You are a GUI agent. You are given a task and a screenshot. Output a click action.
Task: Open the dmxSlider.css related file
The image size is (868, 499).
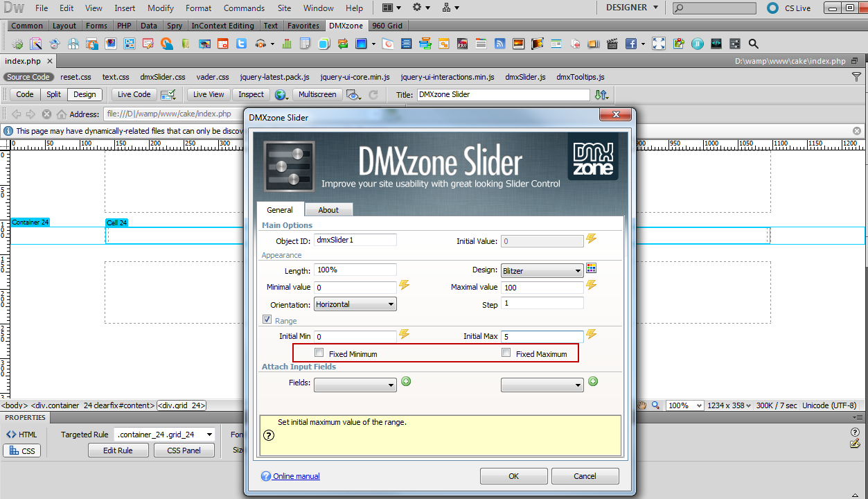[x=163, y=77]
